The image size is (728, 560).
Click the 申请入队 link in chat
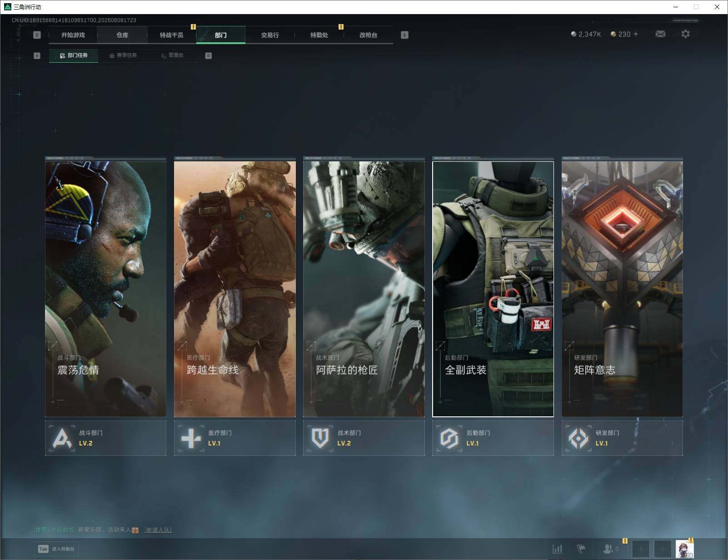tap(158, 530)
